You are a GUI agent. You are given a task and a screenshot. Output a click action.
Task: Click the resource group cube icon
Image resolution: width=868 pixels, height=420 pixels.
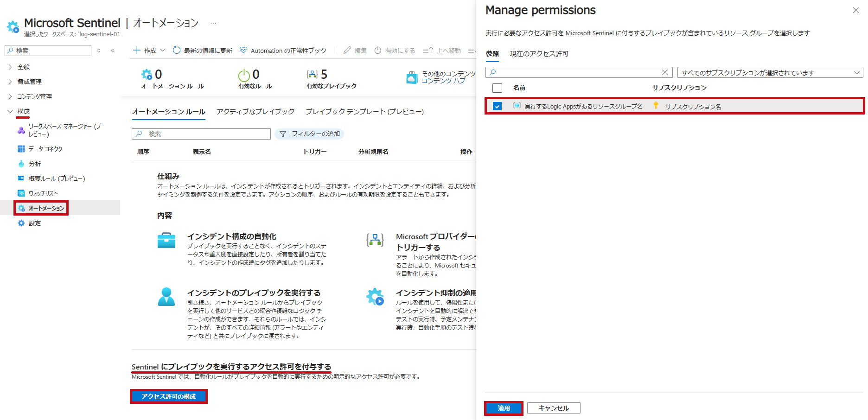click(517, 106)
